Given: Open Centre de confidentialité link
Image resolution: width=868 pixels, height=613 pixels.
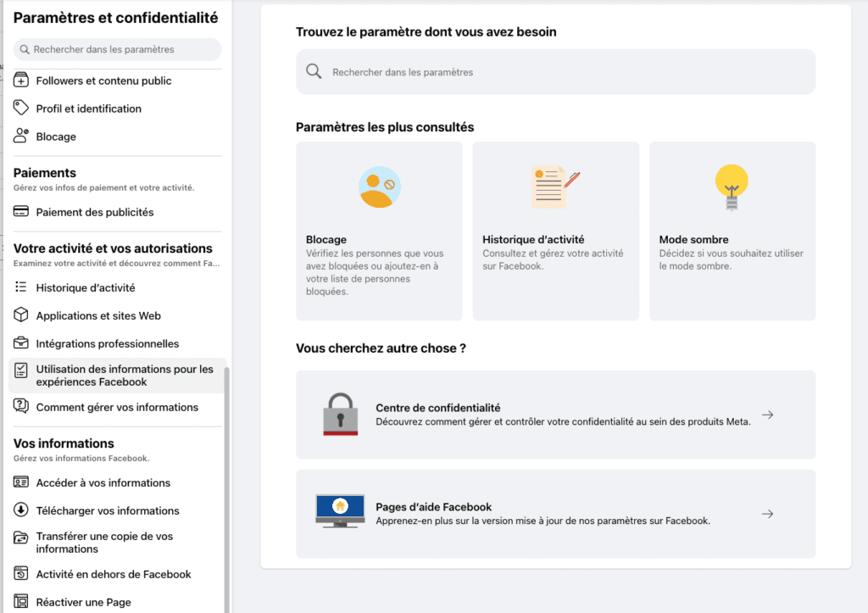Looking at the screenshot, I should (x=555, y=415).
